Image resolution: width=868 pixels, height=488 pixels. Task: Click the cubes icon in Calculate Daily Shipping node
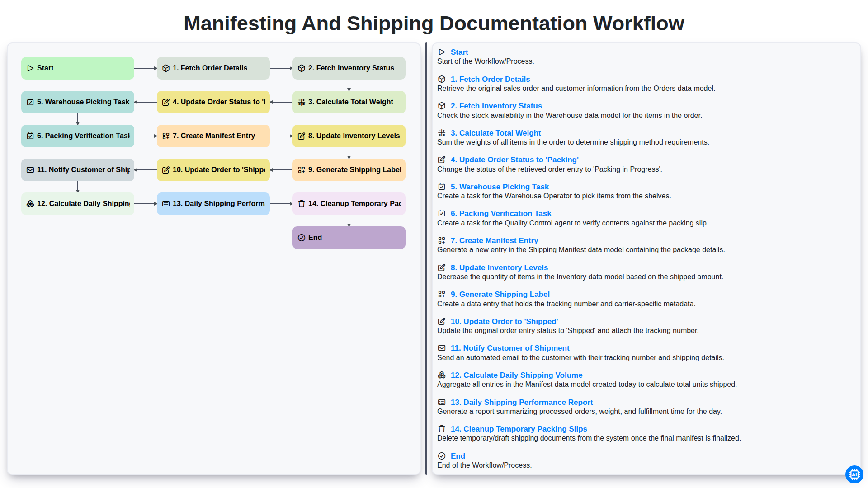(x=30, y=204)
